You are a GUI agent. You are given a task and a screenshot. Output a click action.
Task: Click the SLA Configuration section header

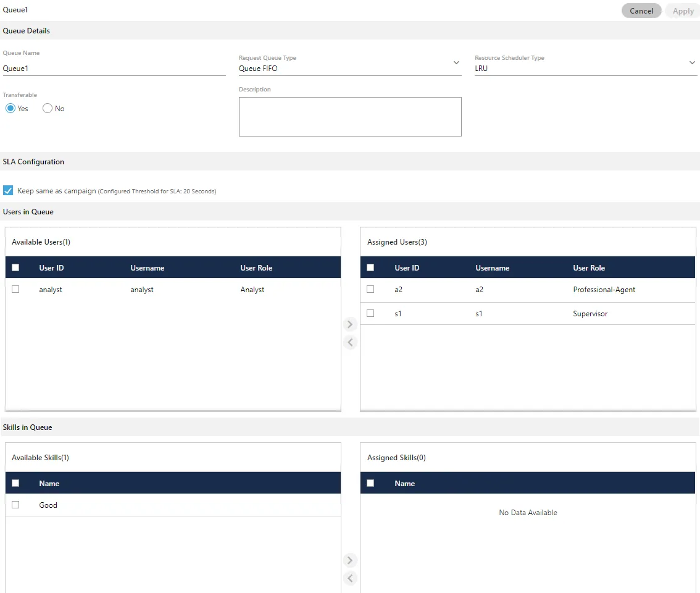pyautogui.click(x=33, y=162)
